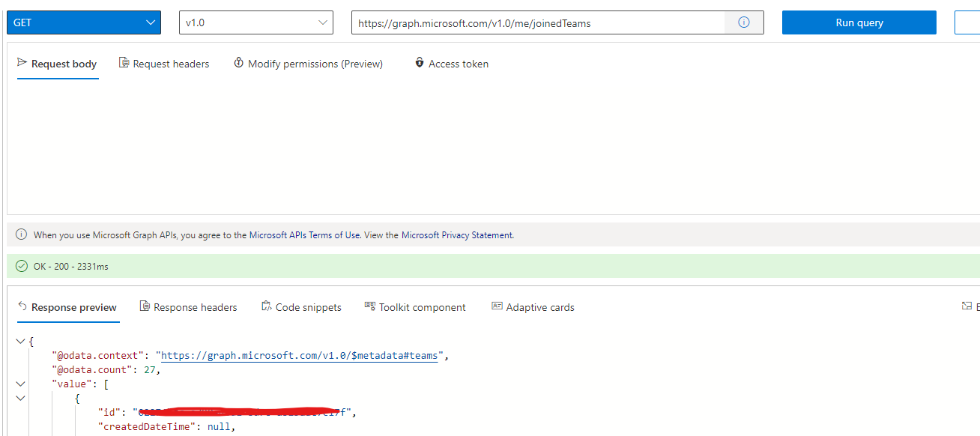Collapse the value array in the response
980x436 pixels.
coord(20,383)
